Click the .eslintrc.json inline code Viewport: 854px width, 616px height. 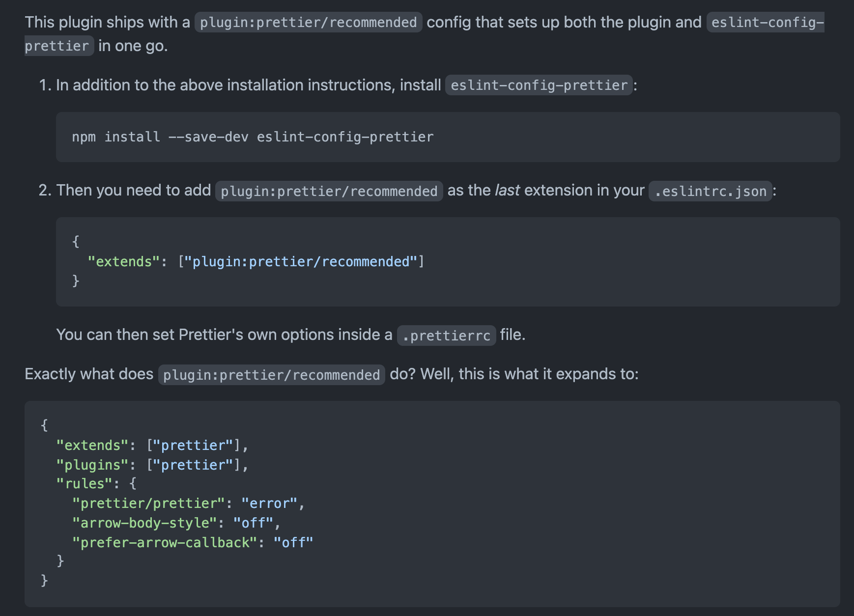[710, 191]
